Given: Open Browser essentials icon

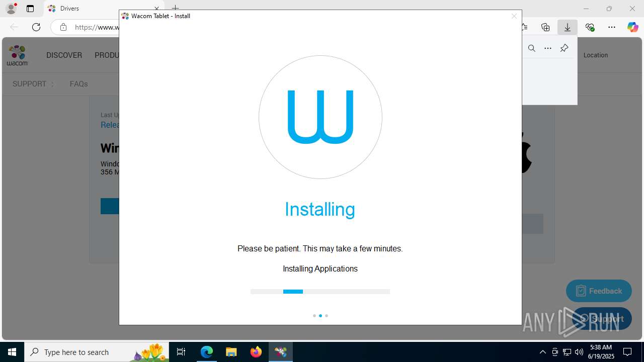Looking at the screenshot, I should point(590,27).
